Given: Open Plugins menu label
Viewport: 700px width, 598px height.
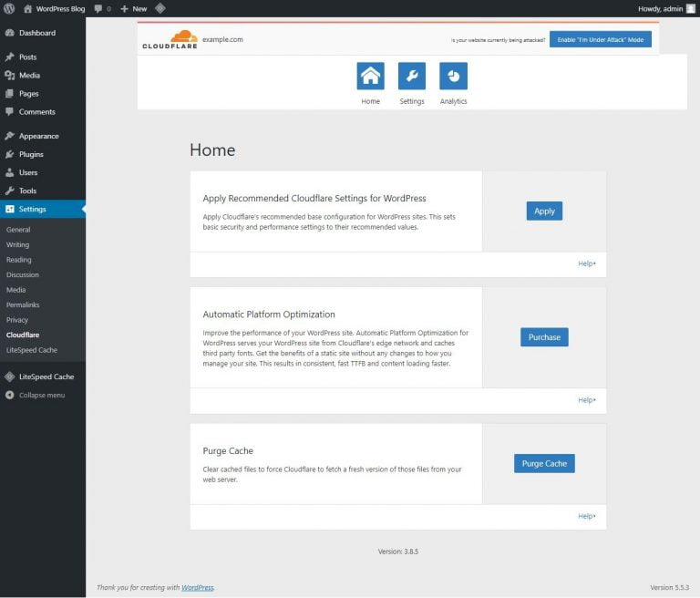Looking at the screenshot, I should pos(31,154).
